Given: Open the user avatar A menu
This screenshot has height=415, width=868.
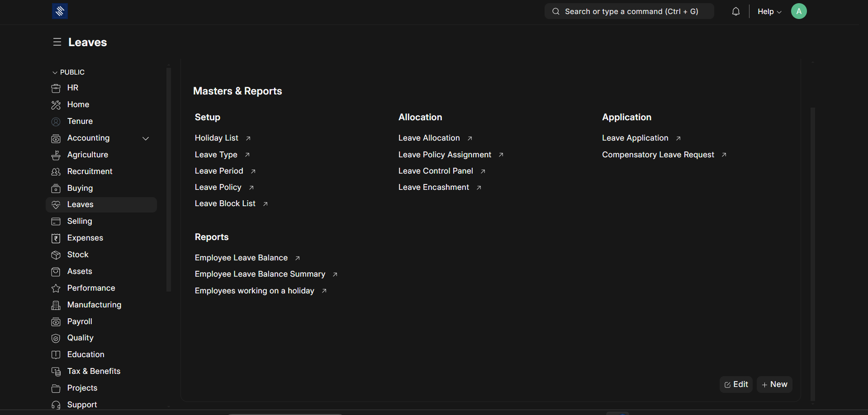Looking at the screenshot, I should click(798, 11).
